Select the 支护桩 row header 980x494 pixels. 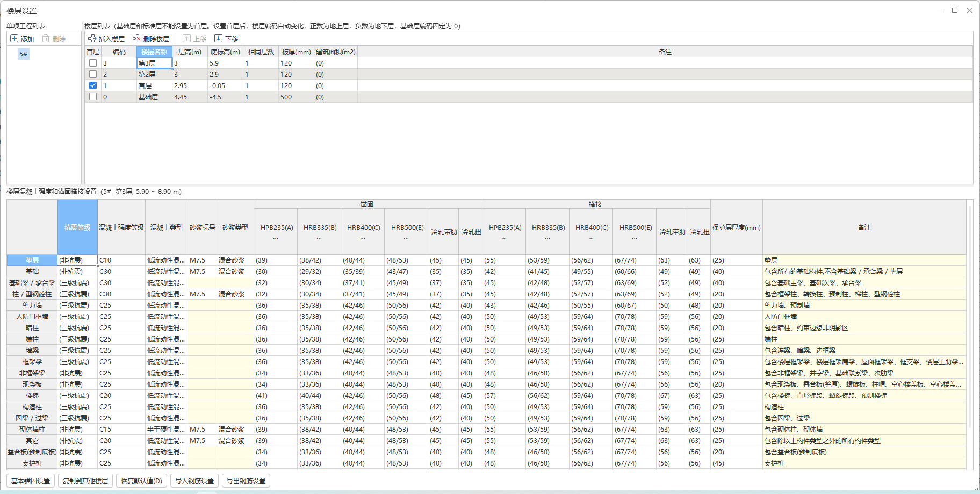32,463
